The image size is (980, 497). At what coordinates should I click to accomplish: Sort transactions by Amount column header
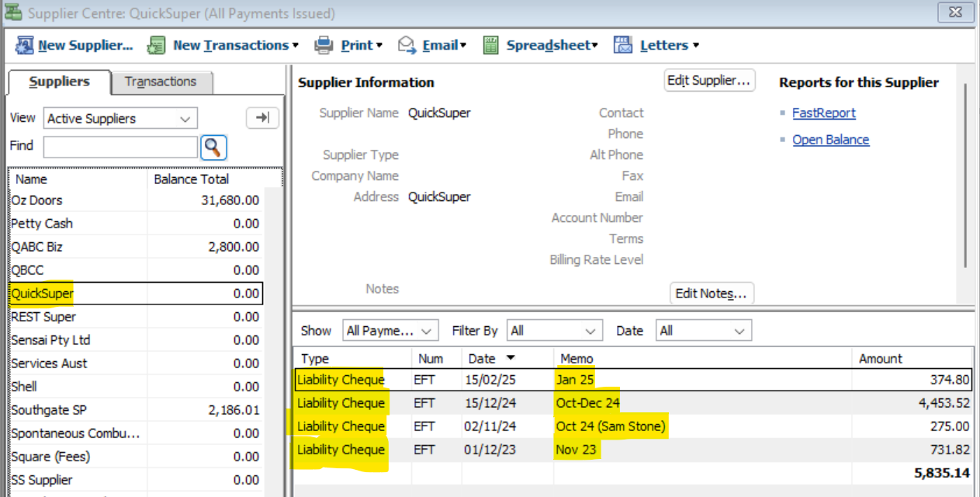pos(912,359)
